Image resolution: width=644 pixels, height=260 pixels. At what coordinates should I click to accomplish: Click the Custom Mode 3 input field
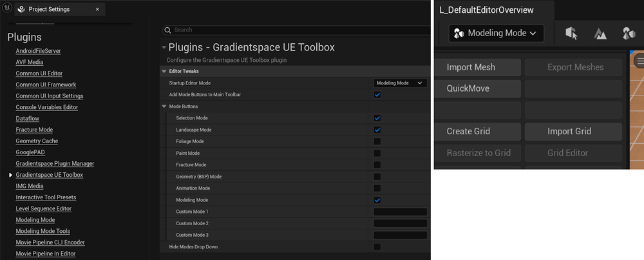tap(400, 235)
